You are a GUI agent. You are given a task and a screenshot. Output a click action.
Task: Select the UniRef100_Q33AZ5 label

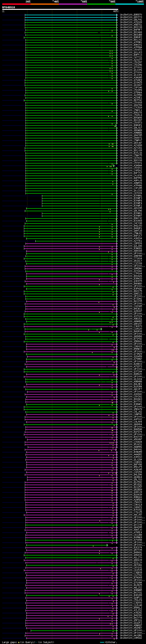coord(131,82)
